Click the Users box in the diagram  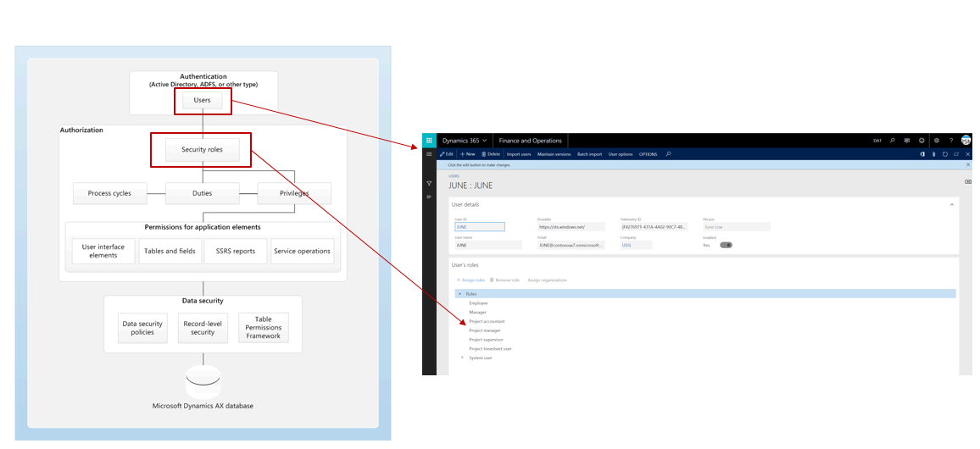[203, 100]
